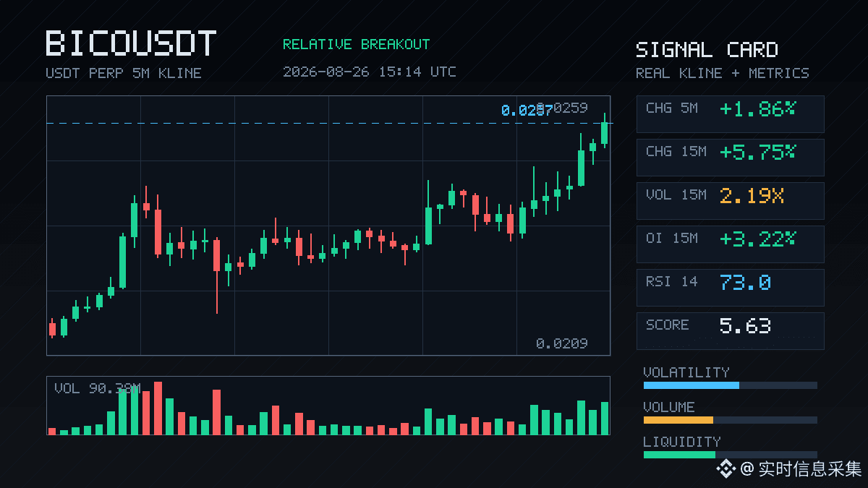Click the USDT PERP 5M KLINE subtitle

coord(124,73)
